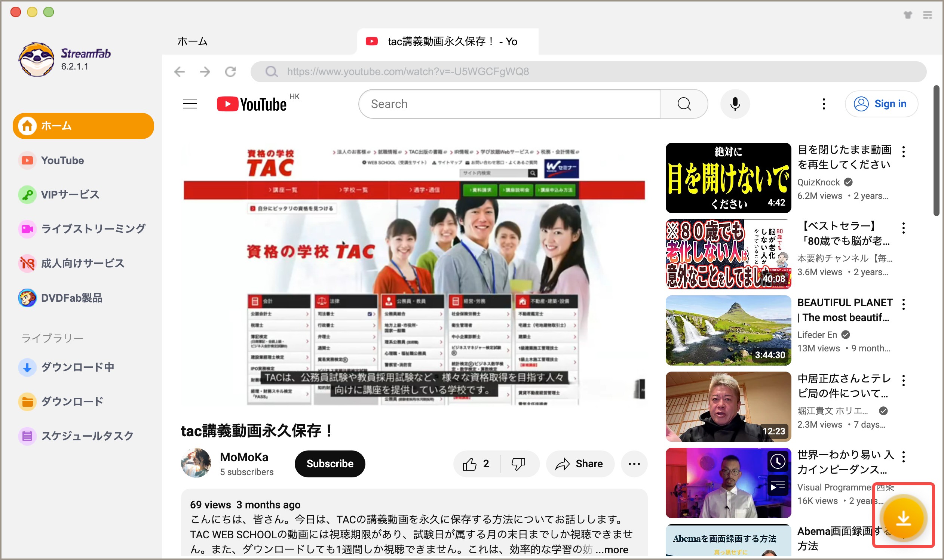Open options for 世界一わかり易い video

pos(903,456)
